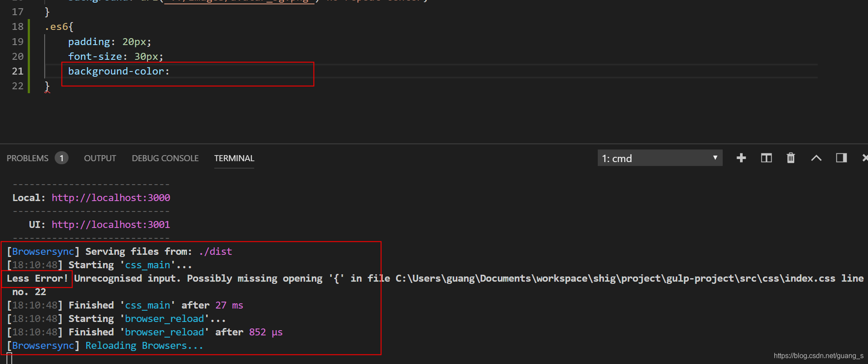The image size is (868, 364).
Task: Close the terminal panel
Action: (x=865, y=158)
